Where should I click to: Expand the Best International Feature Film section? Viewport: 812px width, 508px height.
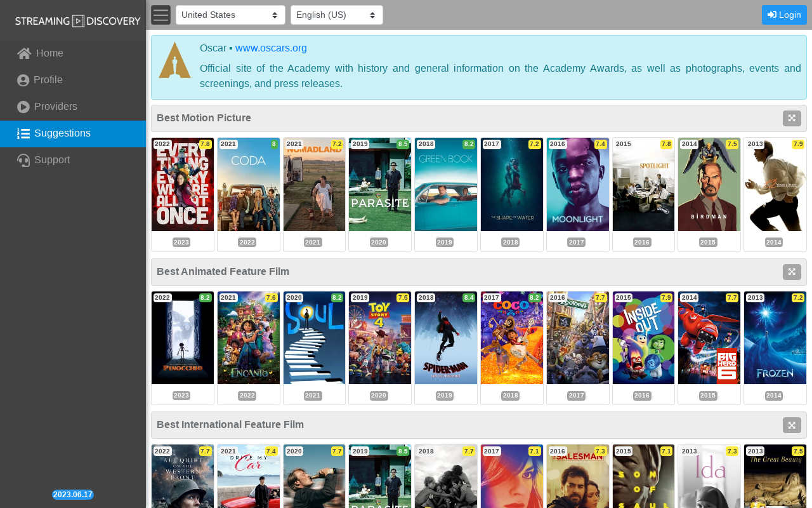coord(792,425)
